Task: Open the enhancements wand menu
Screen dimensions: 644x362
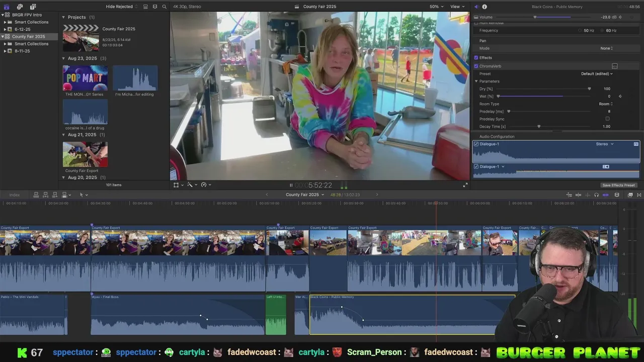Action: point(191,185)
